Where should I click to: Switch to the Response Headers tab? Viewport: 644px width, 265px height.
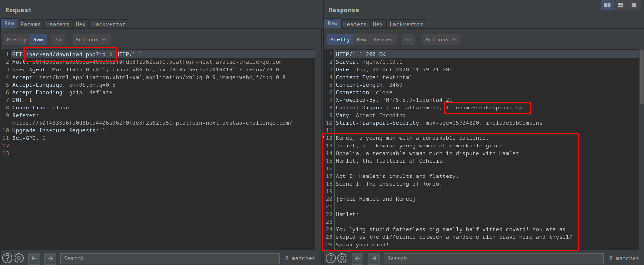355,24
